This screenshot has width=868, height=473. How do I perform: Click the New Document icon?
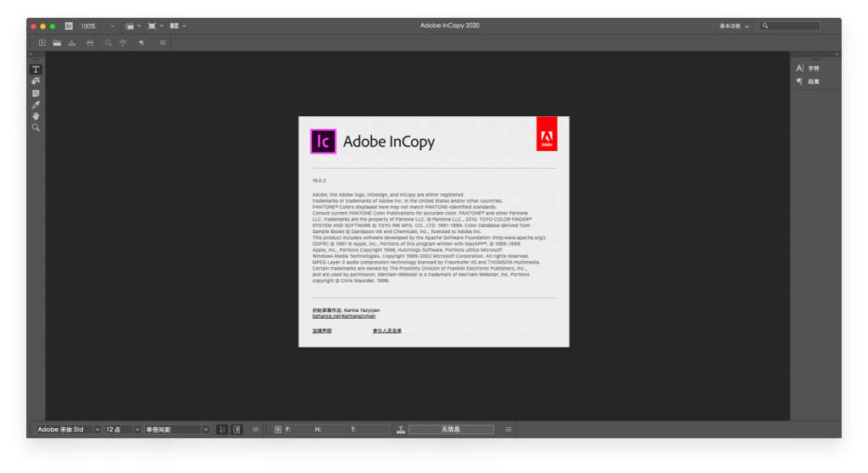coord(42,42)
